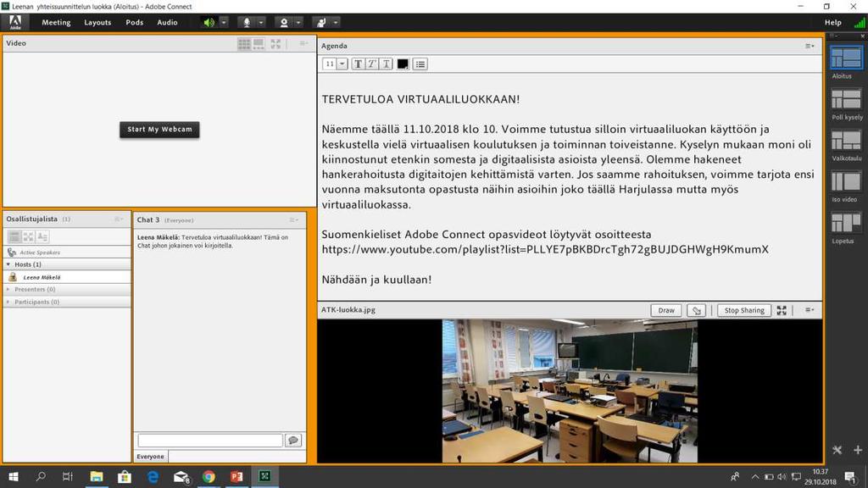Open File Explorer from taskbar
The image size is (868, 488).
[x=97, y=476]
